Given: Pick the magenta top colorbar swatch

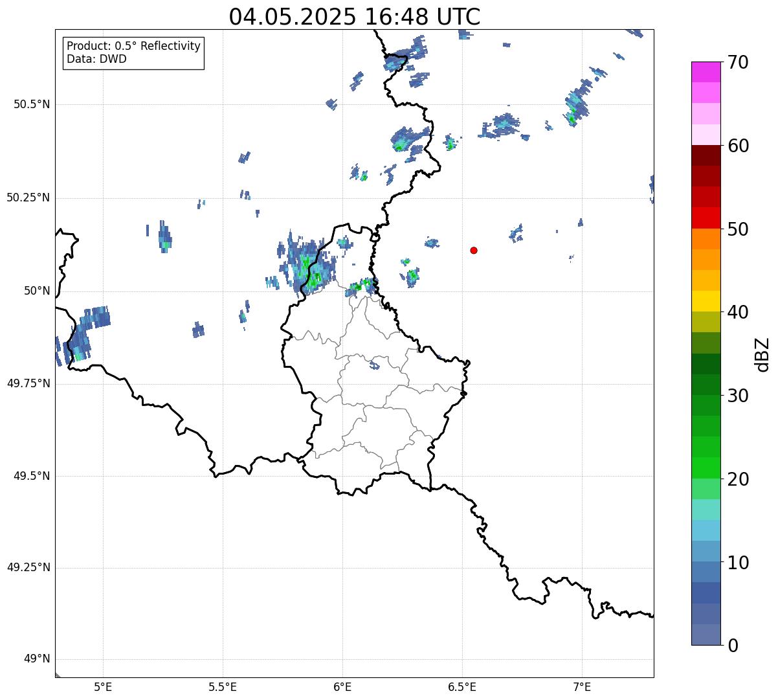Looking at the screenshot, I should pos(706,72).
